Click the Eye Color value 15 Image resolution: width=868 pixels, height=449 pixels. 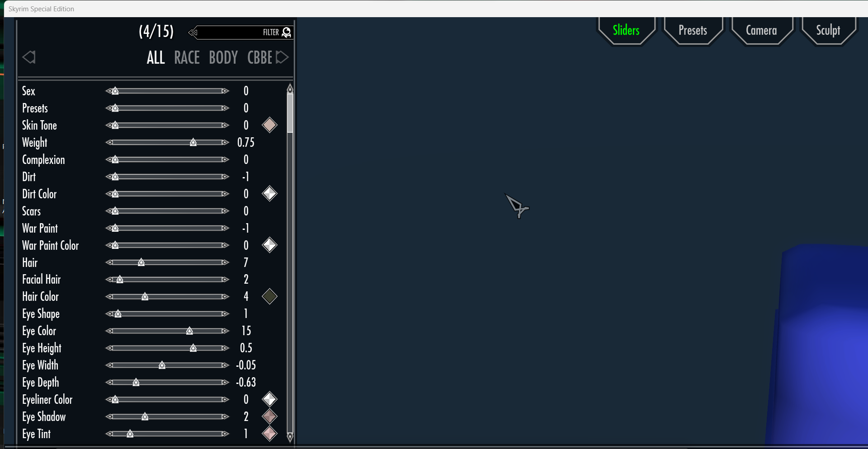(246, 331)
